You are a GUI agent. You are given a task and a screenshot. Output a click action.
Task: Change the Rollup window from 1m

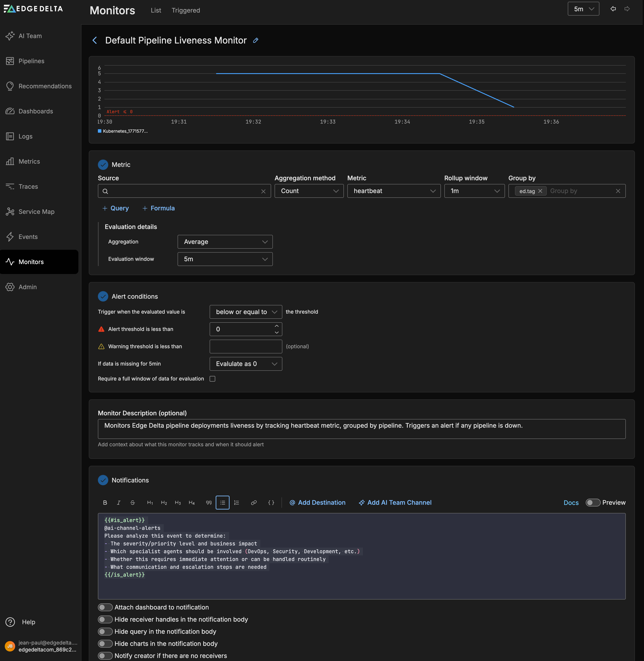pyautogui.click(x=474, y=191)
